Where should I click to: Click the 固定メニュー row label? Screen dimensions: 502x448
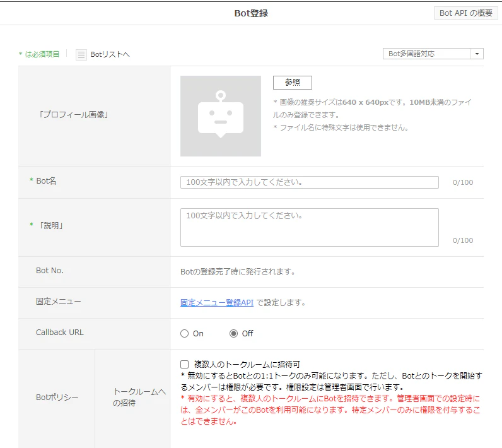pos(58,302)
